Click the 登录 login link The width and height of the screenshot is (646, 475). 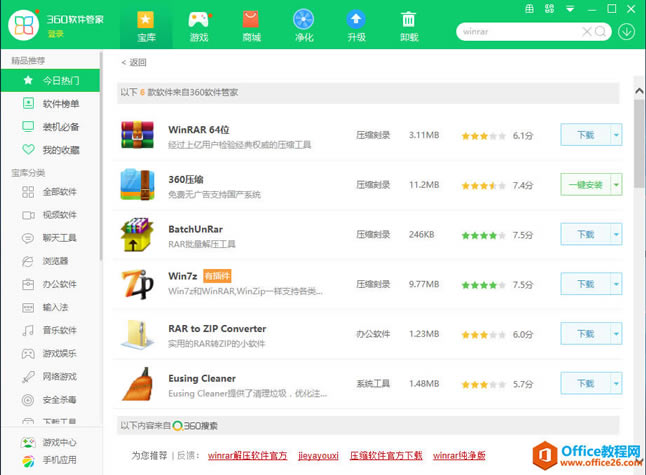(x=55, y=34)
